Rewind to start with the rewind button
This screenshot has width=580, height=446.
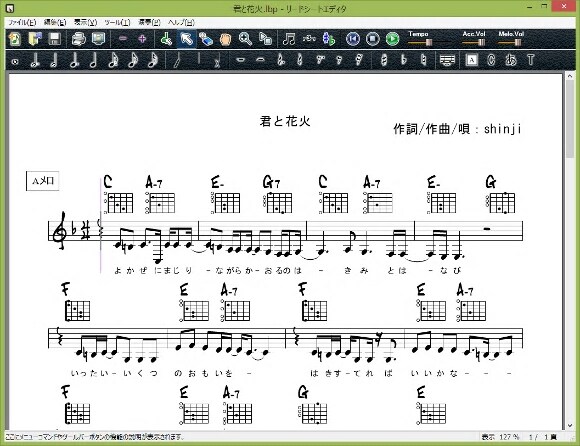click(x=353, y=39)
